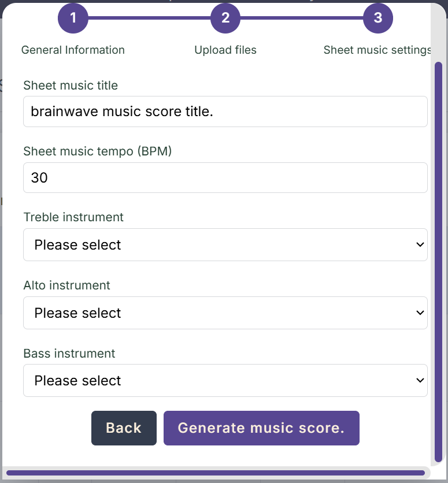Go to the Upload files step label
The image size is (448, 483).
coord(225,50)
